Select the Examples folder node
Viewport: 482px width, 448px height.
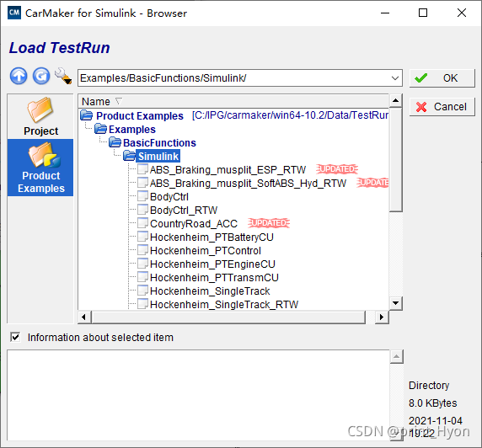132,130
